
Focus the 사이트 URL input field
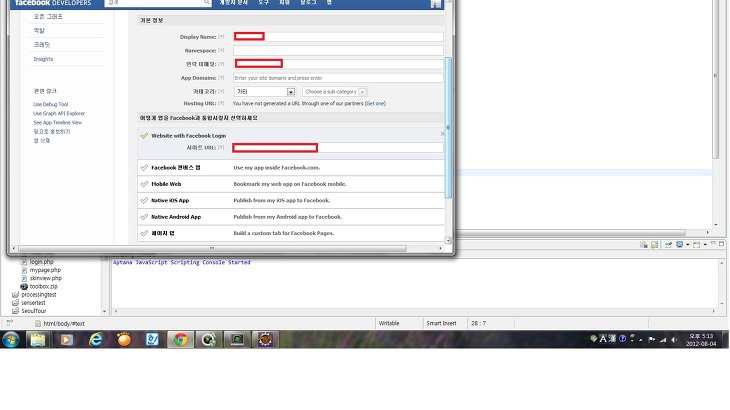pyautogui.click(x=338, y=148)
